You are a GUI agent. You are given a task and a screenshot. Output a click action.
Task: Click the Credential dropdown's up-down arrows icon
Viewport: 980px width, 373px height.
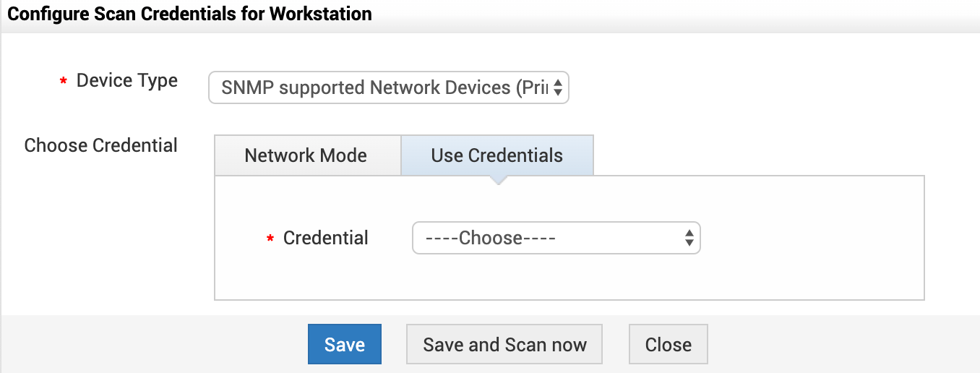tap(689, 238)
